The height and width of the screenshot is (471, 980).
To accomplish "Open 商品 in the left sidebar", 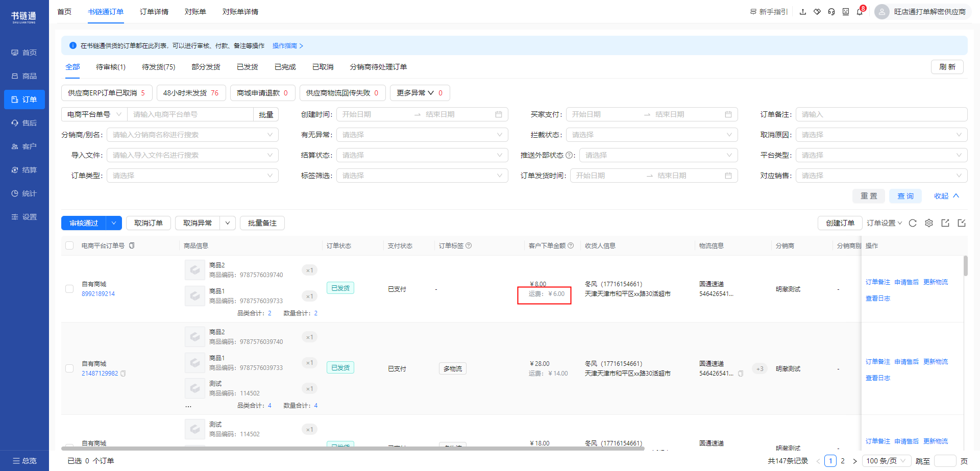I will (x=24, y=76).
